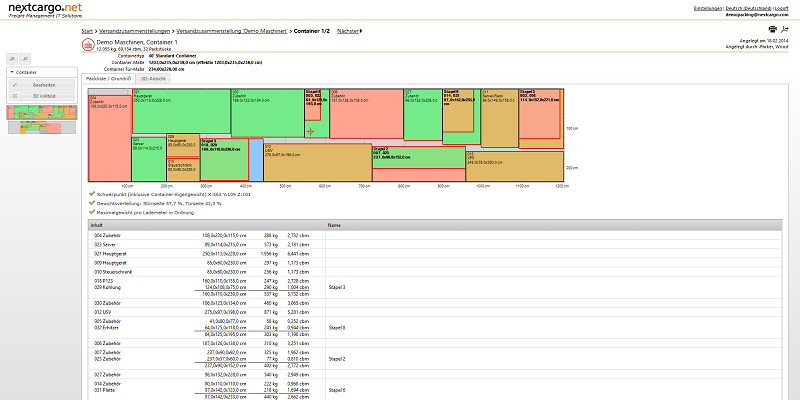Click the nextcargo.net logo
Screen dimensions: 800x400
[45, 10]
